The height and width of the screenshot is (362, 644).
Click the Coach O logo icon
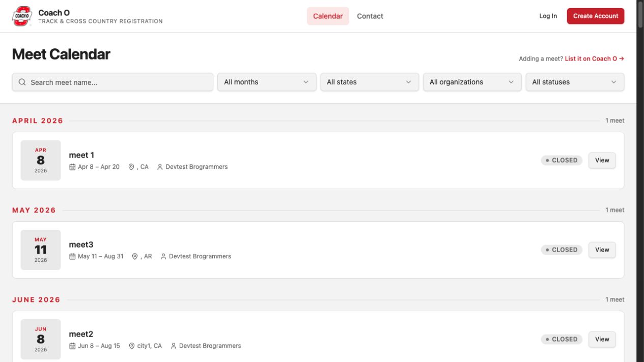tap(22, 16)
